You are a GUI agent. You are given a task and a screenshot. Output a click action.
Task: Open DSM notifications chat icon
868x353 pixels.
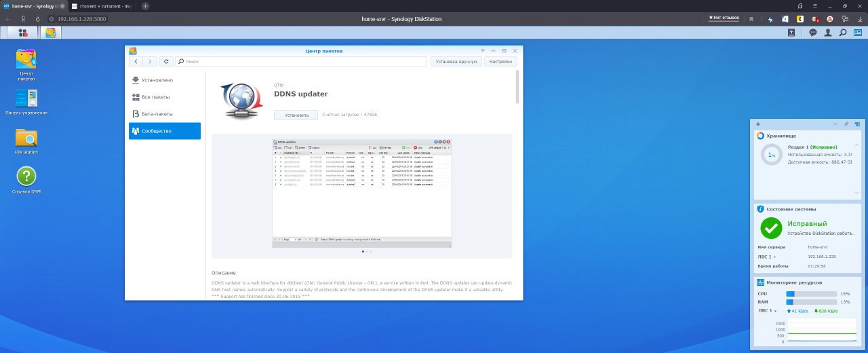click(813, 32)
